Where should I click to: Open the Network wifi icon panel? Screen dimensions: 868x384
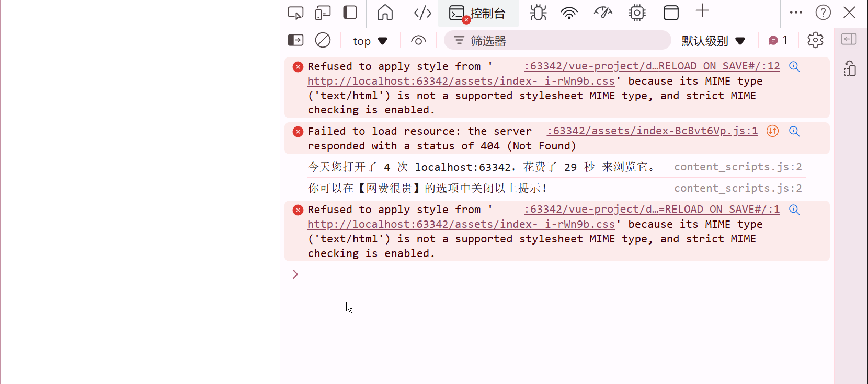point(569,13)
